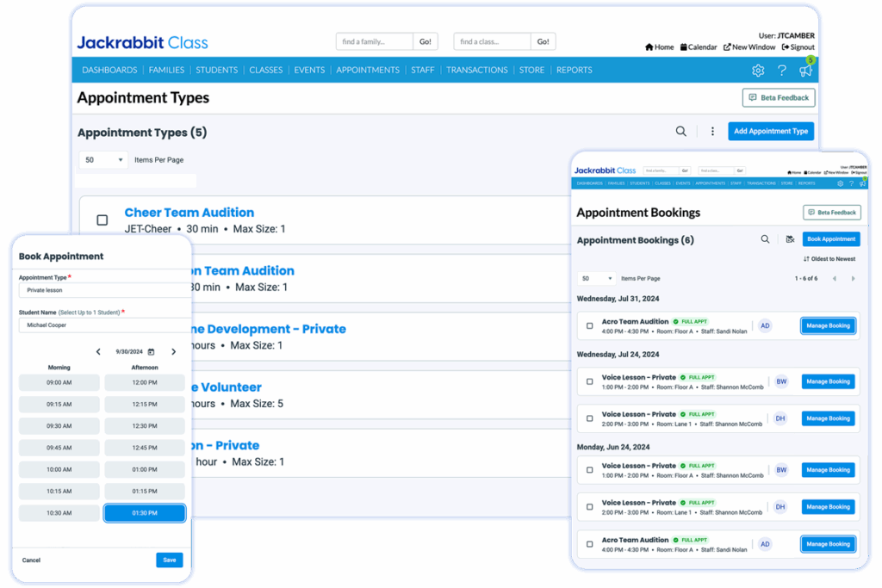The image size is (882, 588).
Task: Manage Booking for Jul 31 Acro Team Audition
Action: click(828, 326)
